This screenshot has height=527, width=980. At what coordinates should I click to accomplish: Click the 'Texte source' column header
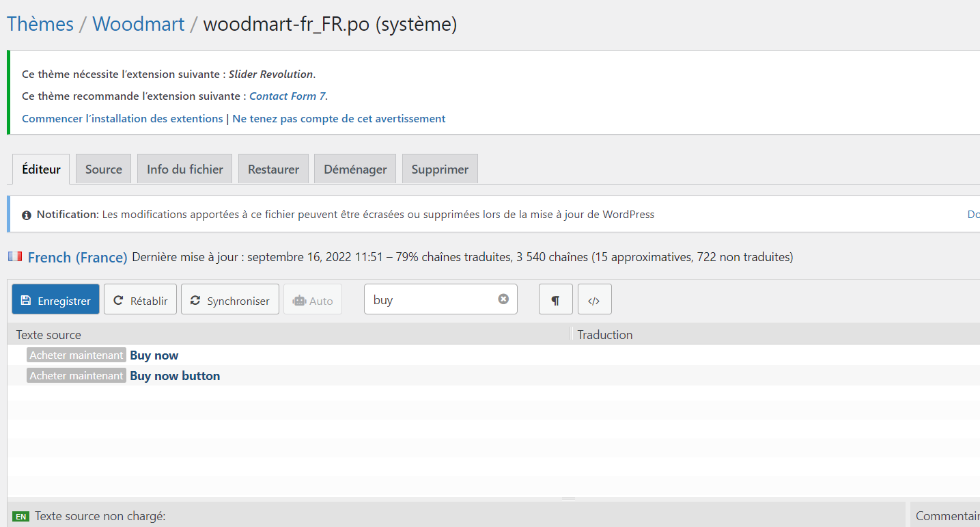coord(48,334)
